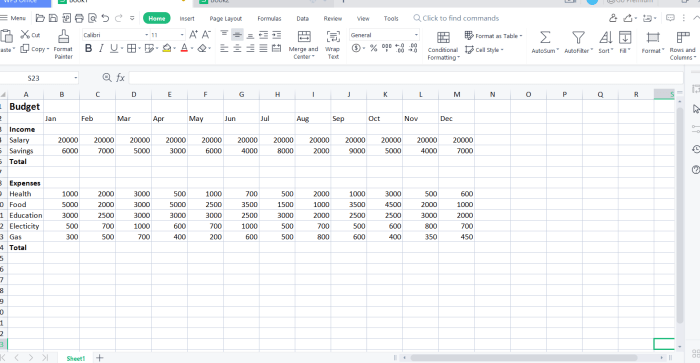Viewport: 700px width, 363px height.
Task: Toggle Top Align vertical alignment
Action: click(224, 34)
